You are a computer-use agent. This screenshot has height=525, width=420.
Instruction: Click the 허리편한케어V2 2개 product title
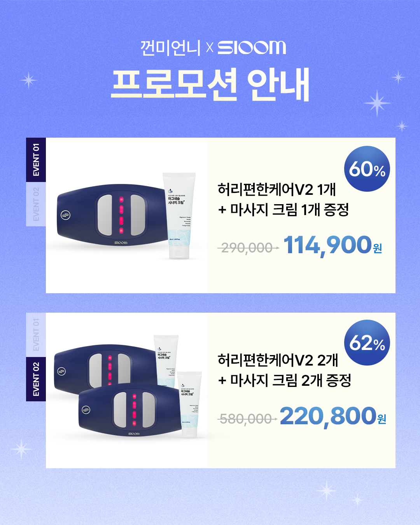278,360
